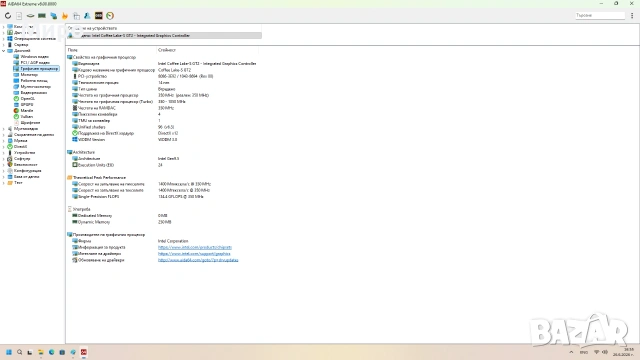Open the three-dot menu at top right
The image size is (640, 360).
click(x=632, y=16)
